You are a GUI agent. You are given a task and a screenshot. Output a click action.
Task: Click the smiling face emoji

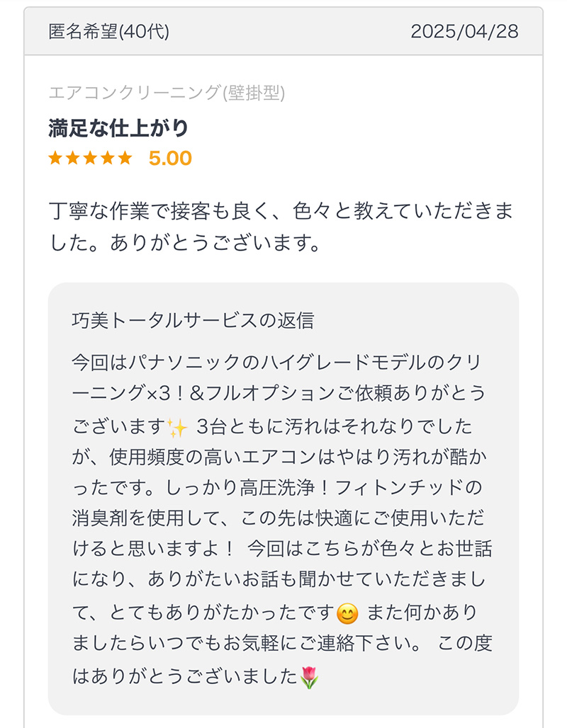(347, 614)
